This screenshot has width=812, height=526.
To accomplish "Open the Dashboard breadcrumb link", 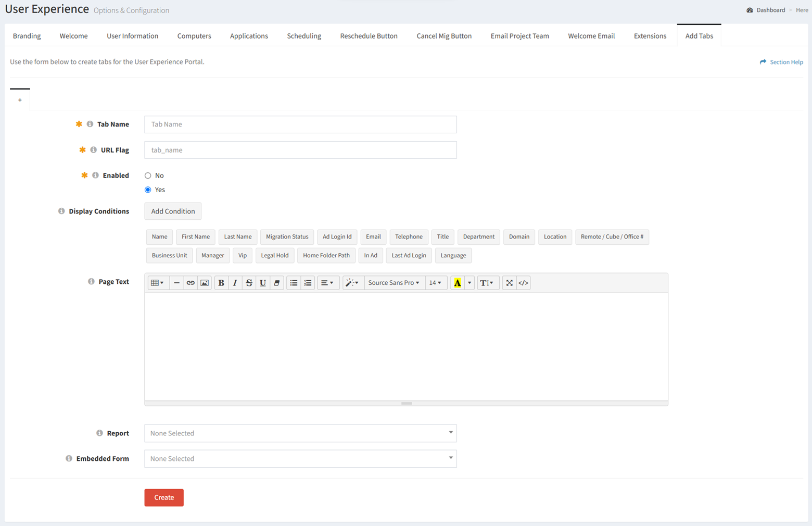I will pyautogui.click(x=770, y=10).
